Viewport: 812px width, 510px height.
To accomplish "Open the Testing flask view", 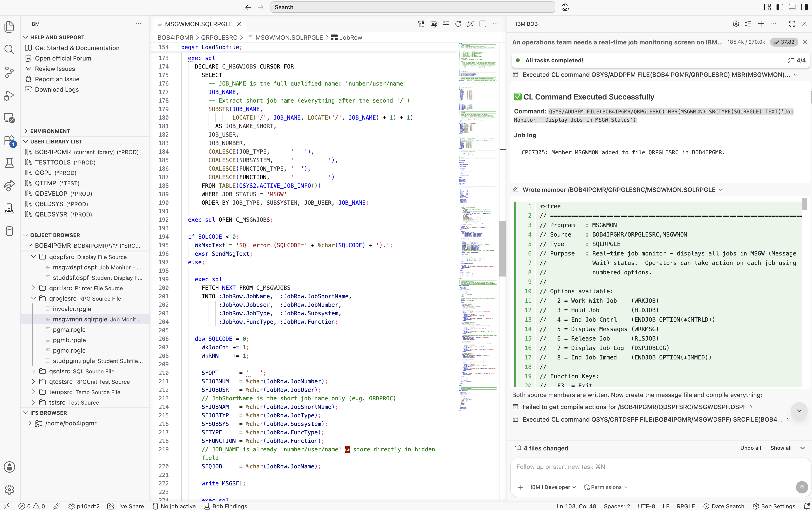I will tap(9, 163).
